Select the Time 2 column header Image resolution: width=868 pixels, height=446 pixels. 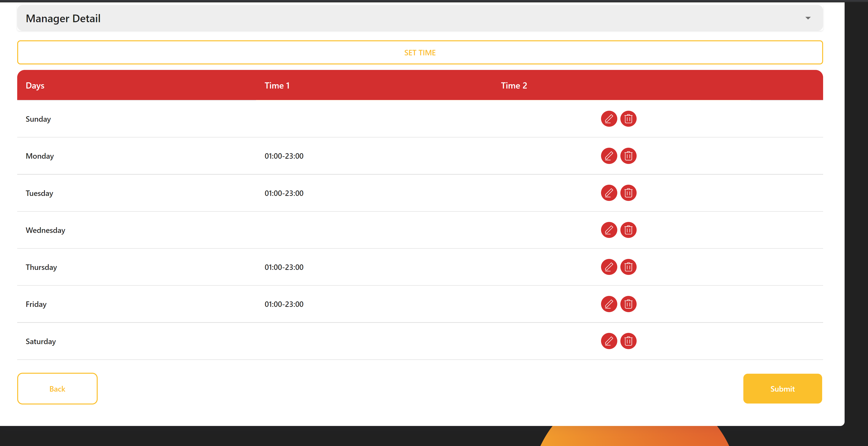[x=514, y=86]
